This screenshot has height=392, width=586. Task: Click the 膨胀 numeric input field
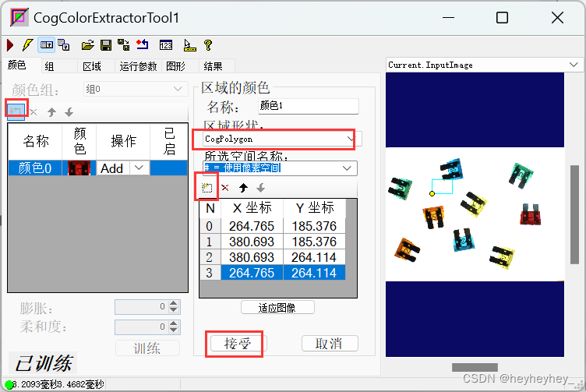[x=141, y=307]
